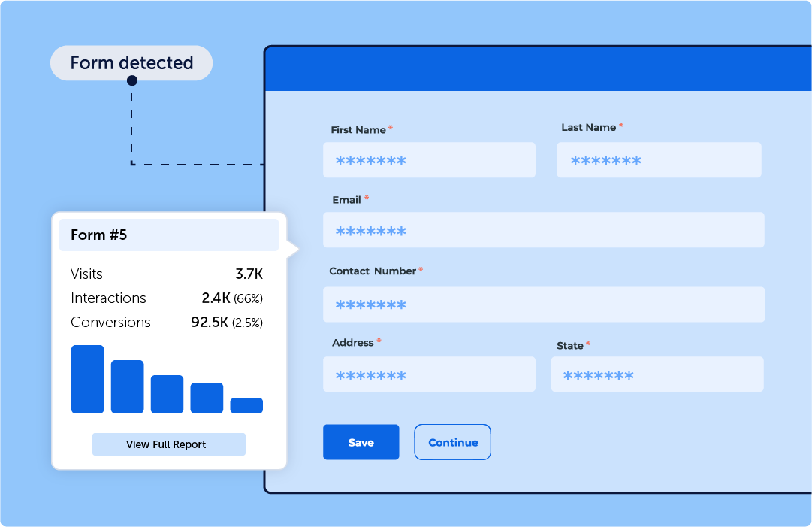
Task: Focus the Address input field
Action: point(429,374)
